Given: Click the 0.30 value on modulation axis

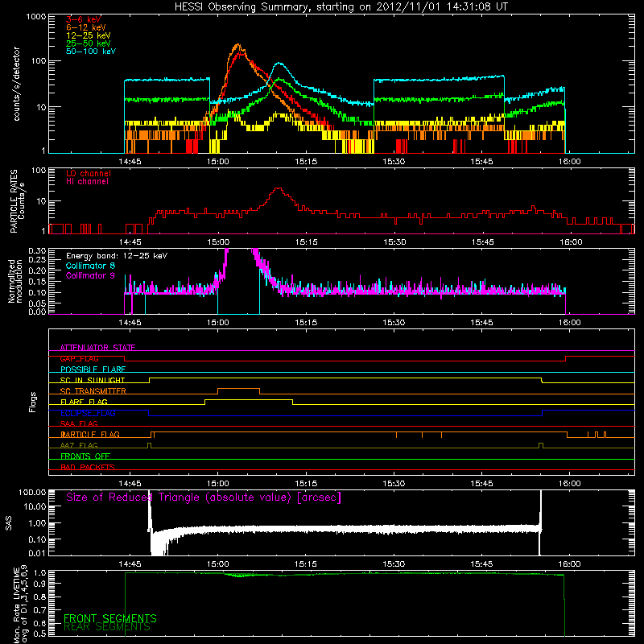Looking at the screenshot, I should (x=37, y=250).
